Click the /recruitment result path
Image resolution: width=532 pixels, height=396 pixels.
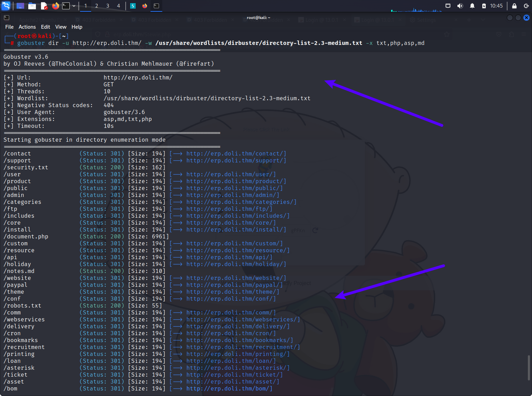pos(24,347)
